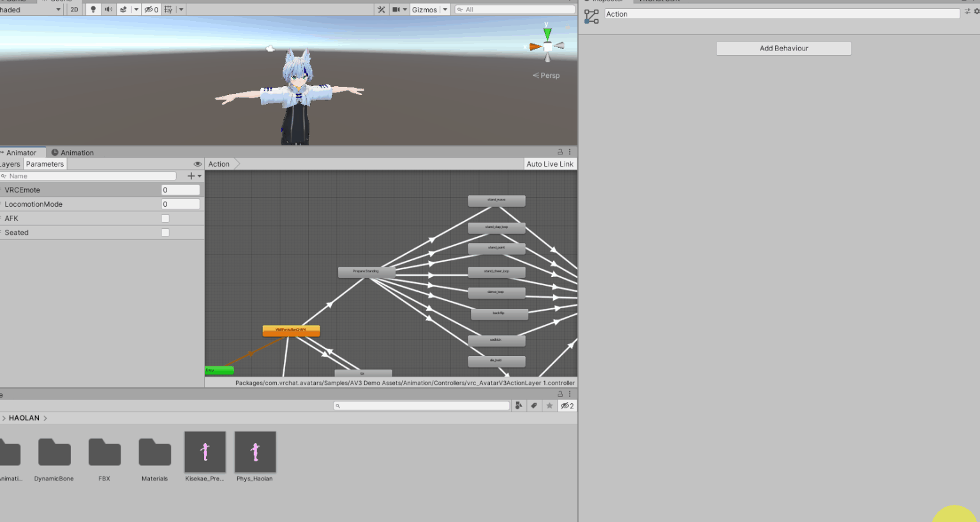Click Search by Label tag icon
Viewport: 980px width, 522px height.
[534, 406]
